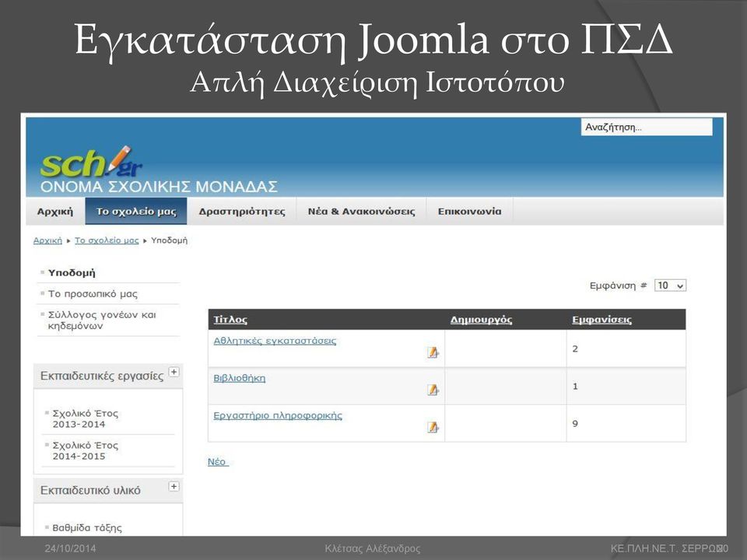The image size is (747, 560).
Task: Open the Νέα & Ανακοινώσεις tab
Action: point(361,212)
